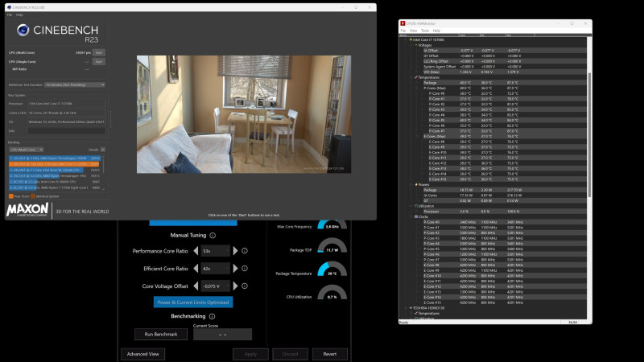Click the Discard button
644x362 pixels.
click(290, 354)
